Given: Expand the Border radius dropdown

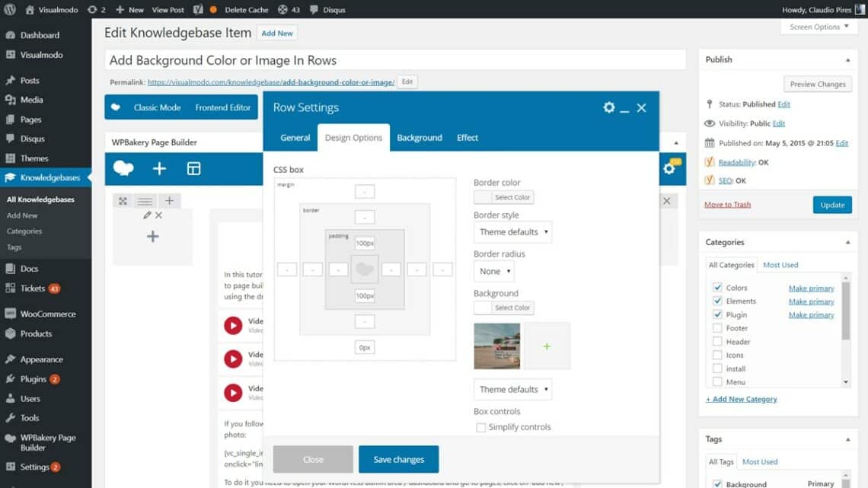Looking at the screenshot, I should [494, 271].
